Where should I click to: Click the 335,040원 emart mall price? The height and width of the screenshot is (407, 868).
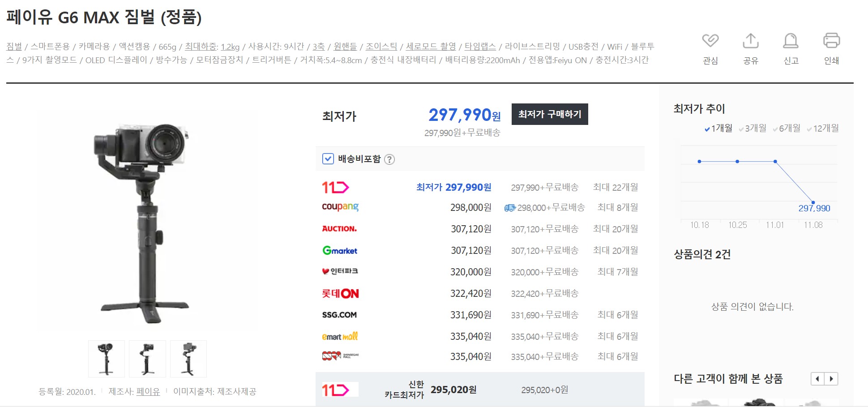pyautogui.click(x=470, y=336)
